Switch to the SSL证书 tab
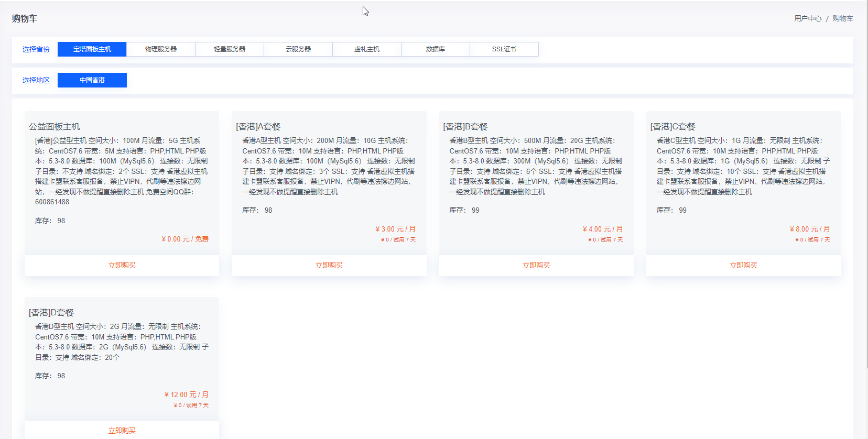 [x=504, y=49]
